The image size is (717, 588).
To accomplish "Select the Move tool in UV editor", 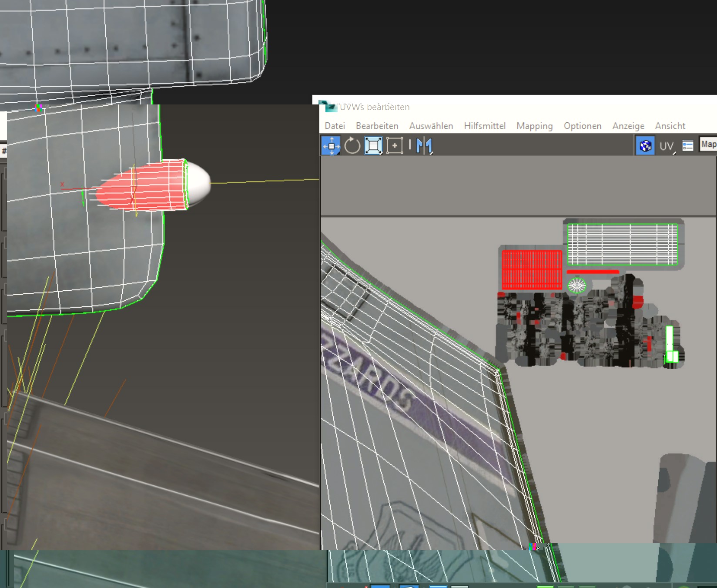I will (x=331, y=146).
